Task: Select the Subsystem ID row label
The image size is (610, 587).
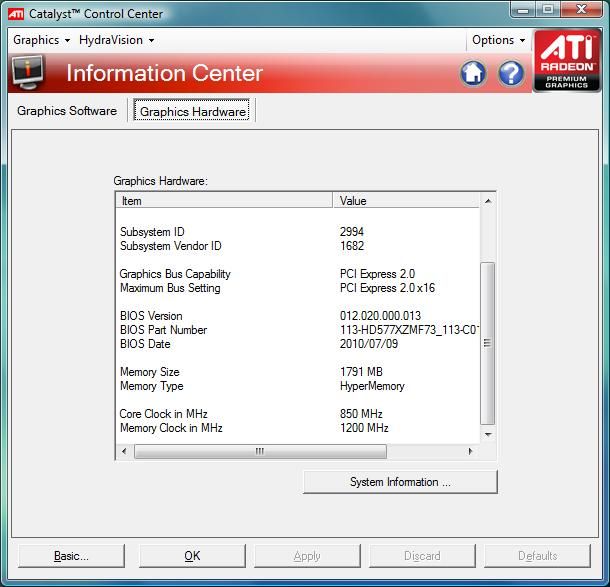Action: point(152,232)
